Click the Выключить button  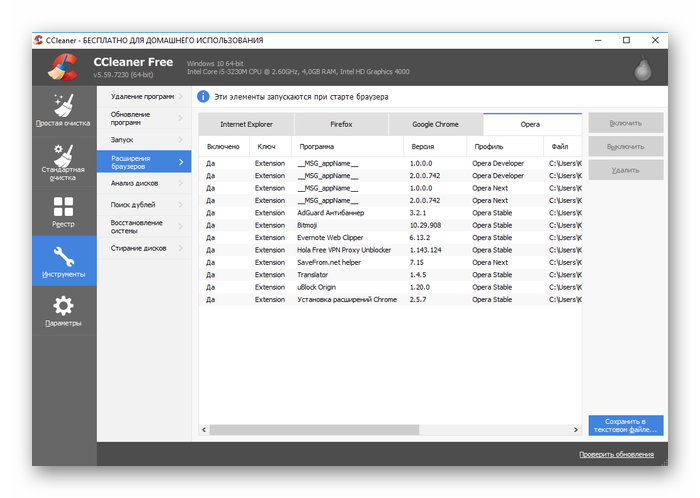click(625, 147)
